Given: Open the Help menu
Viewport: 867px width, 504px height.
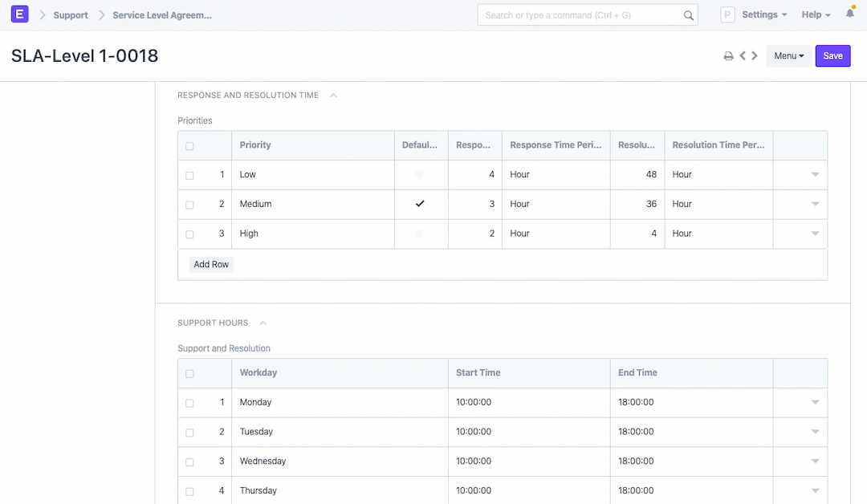Looking at the screenshot, I should tap(816, 14).
